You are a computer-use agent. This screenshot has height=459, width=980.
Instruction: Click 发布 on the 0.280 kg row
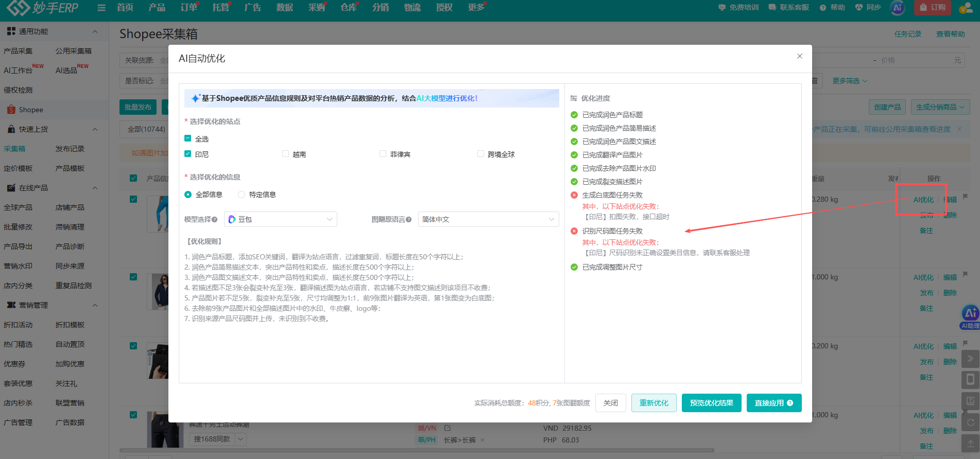[926, 215]
